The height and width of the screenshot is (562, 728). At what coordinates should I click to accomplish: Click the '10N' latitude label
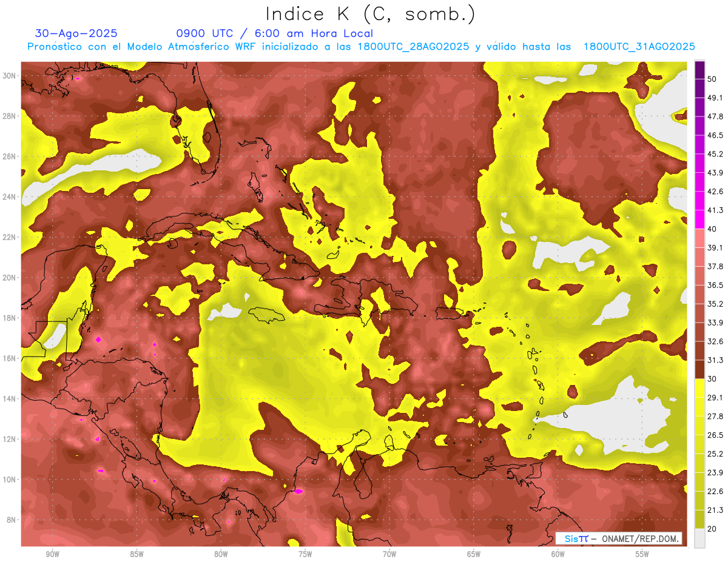[9, 480]
